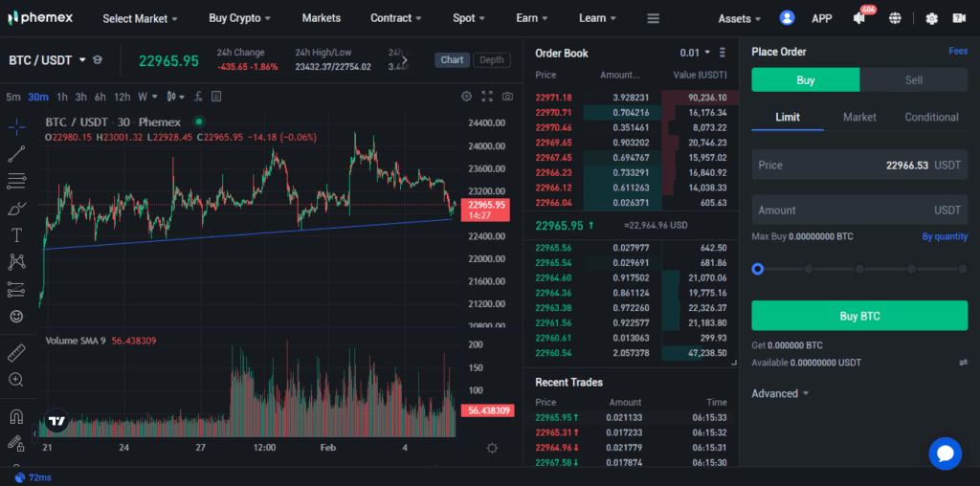Open order book layout options icon
Screen dimensions: 980x486
723,53
